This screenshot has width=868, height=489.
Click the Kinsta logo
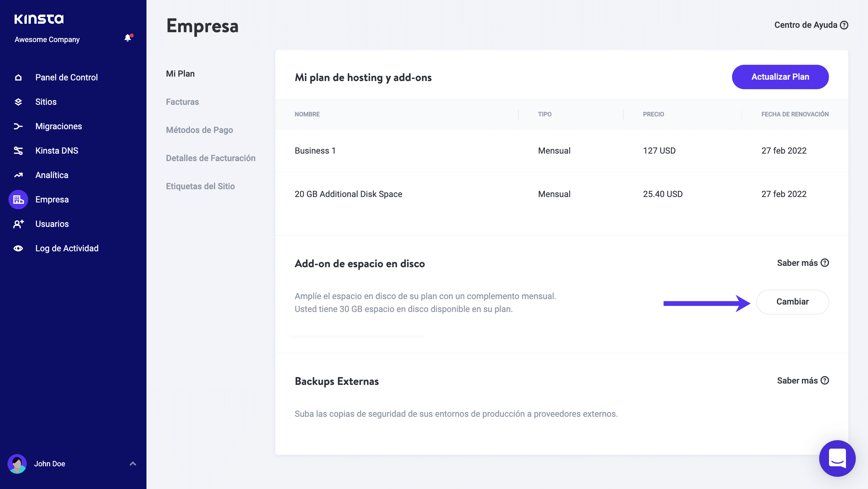[x=39, y=19]
